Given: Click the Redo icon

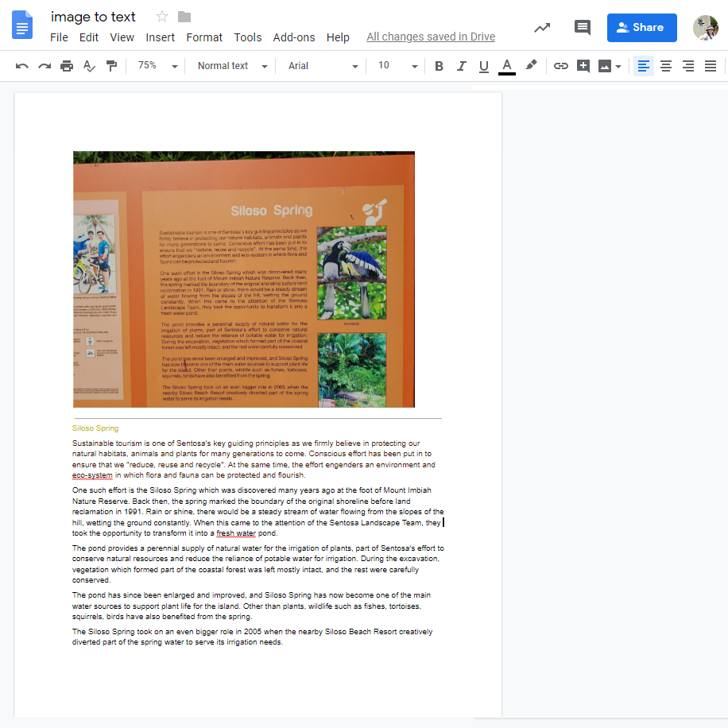Looking at the screenshot, I should pos(45,66).
